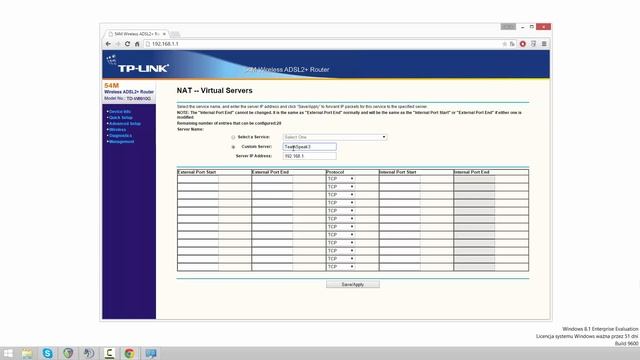Reload the router page
640x360 pixels.
coord(127,44)
